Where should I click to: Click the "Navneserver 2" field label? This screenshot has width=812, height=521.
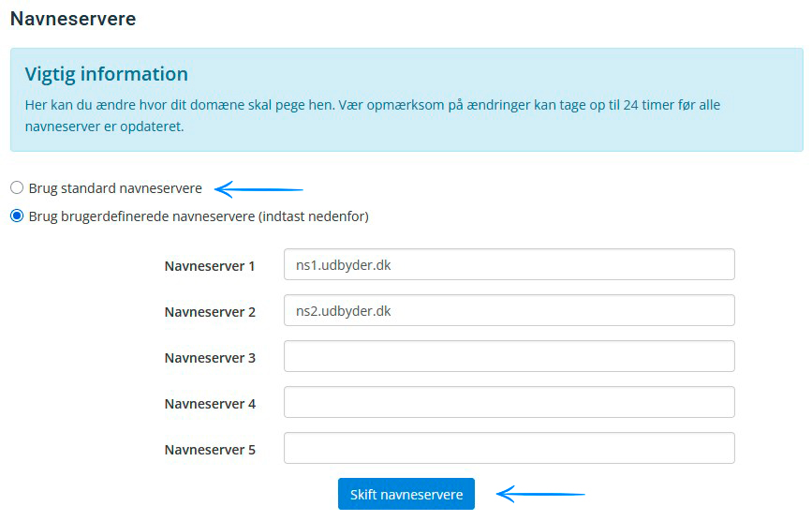pyautogui.click(x=210, y=312)
